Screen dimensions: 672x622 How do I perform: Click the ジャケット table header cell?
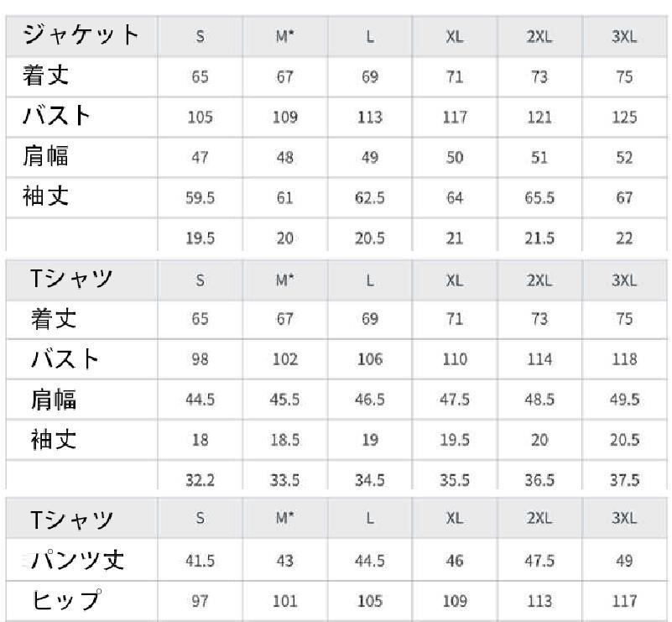tap(81, 36)
